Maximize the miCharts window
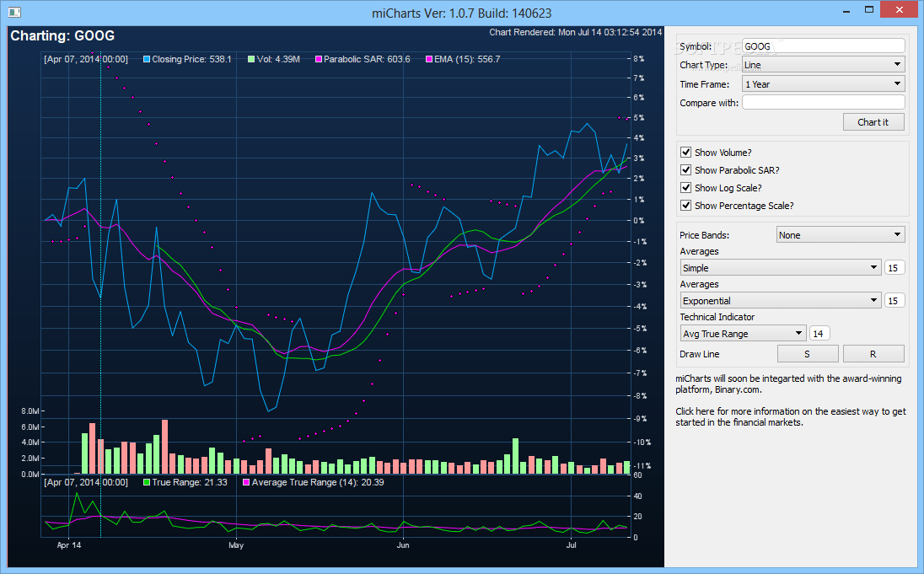Screen dimensions: 924x574 [x=868, y=10]
